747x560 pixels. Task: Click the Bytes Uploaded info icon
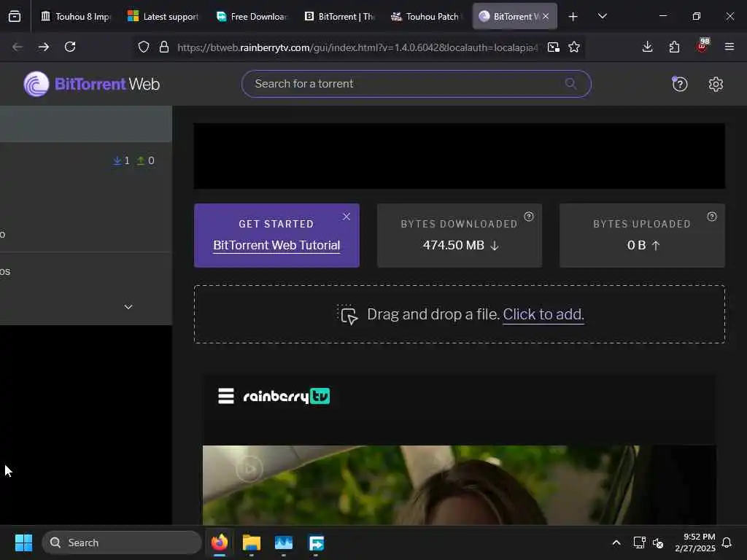[712, 217]
